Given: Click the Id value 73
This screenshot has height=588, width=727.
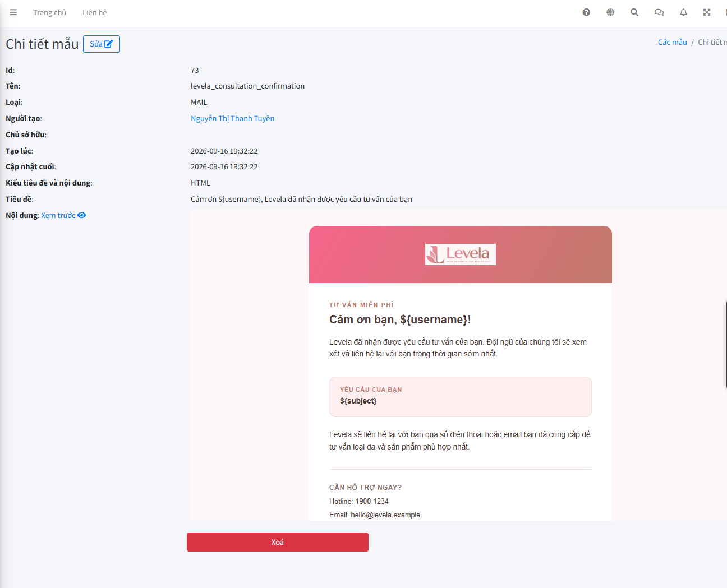Looking at the screenshot, I should point(195,70).
